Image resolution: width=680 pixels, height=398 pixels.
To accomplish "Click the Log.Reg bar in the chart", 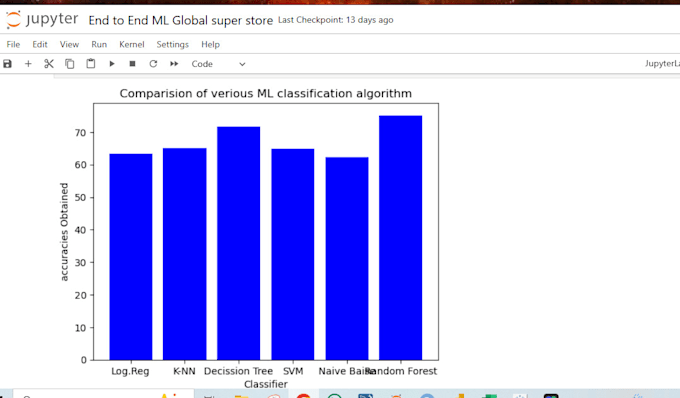I will pyautogui.click(x=131, y=257).
